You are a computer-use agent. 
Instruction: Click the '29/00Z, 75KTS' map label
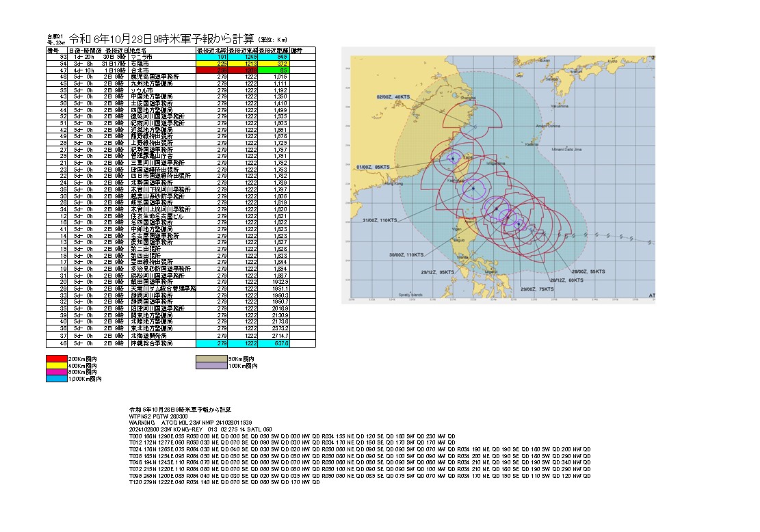point(537,289)
